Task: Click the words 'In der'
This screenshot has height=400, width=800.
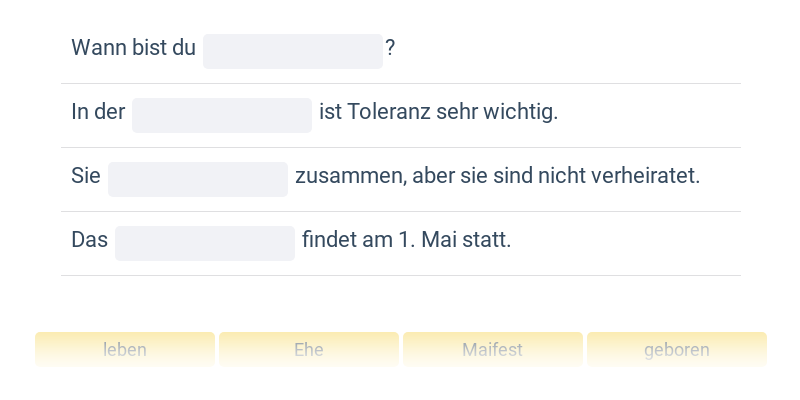Action: coord(98,112)
